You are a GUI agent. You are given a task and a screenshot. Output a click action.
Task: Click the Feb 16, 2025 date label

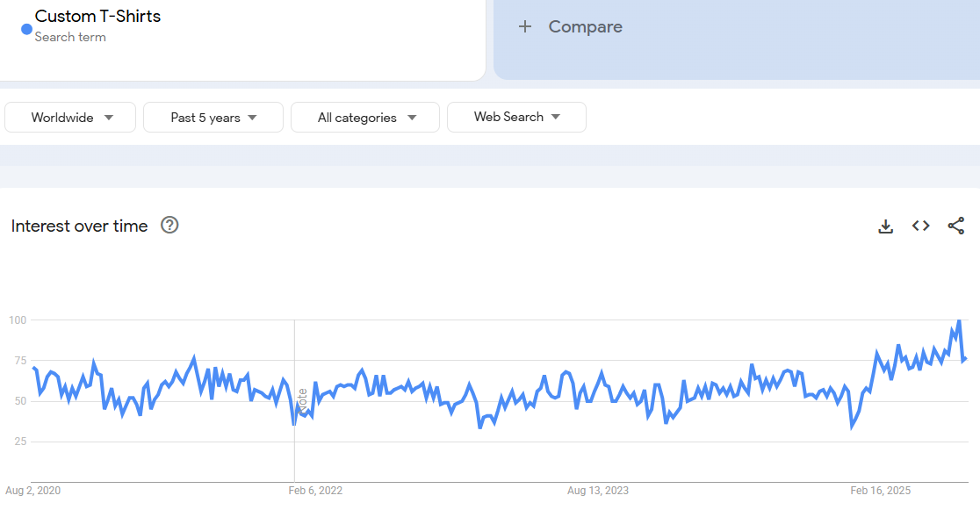[883, 491]
